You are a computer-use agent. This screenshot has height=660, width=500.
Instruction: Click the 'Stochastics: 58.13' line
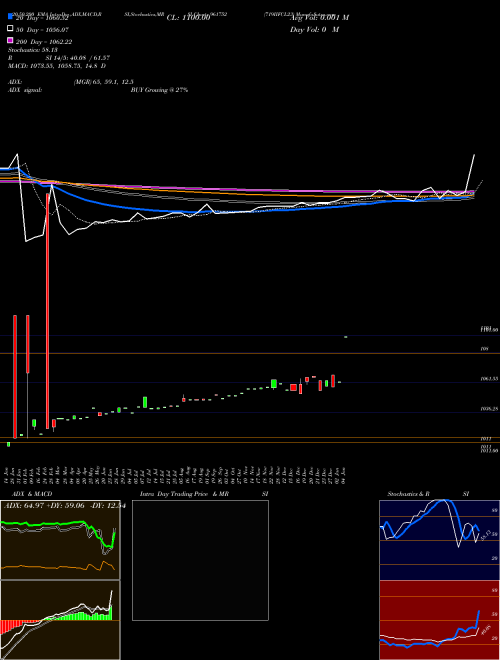tap(33, 50)
